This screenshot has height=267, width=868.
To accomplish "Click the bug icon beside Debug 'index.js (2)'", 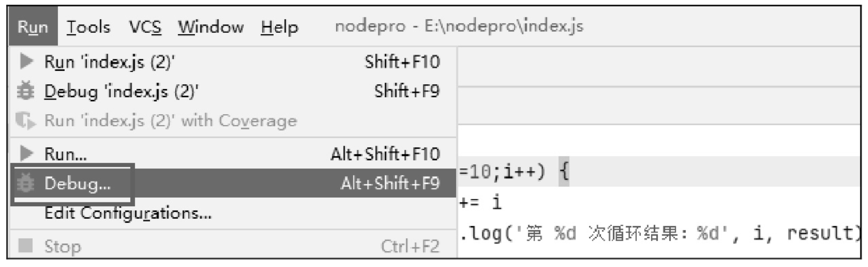I will 25,91.
